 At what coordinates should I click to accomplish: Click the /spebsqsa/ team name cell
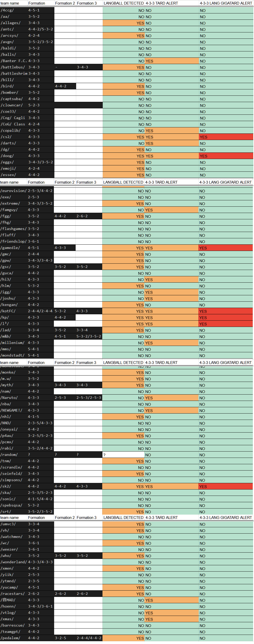tap(14, 505)
